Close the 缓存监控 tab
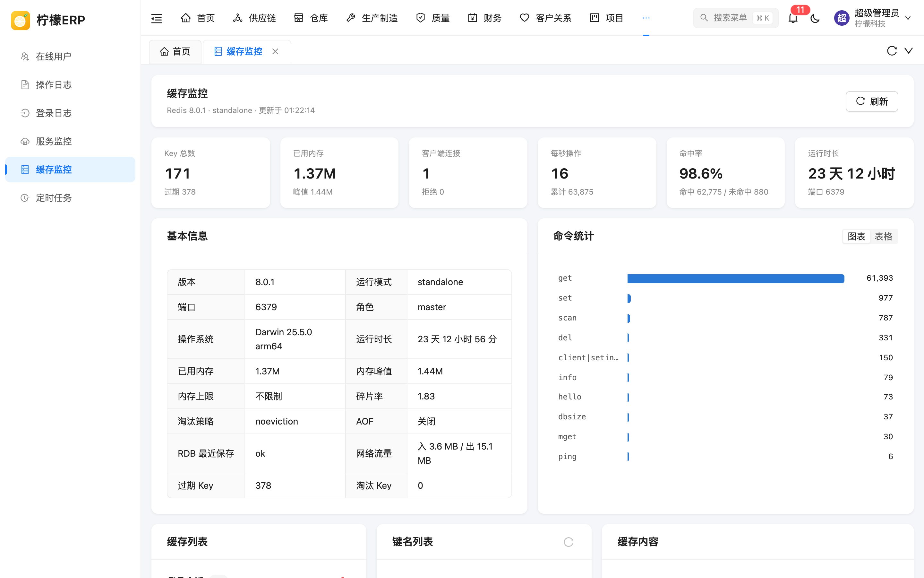This screenshot has width=924, height=578. pos(275,51)
